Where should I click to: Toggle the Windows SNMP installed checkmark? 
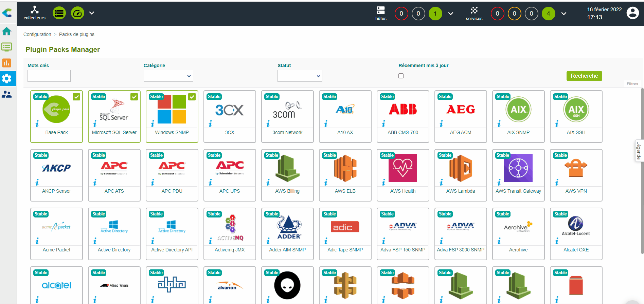192,97
